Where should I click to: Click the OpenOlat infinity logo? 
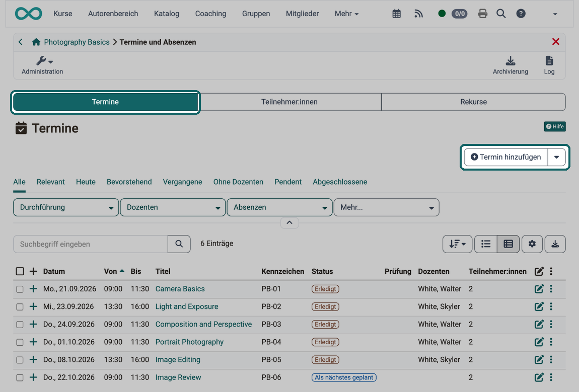(x=28, y=14)
